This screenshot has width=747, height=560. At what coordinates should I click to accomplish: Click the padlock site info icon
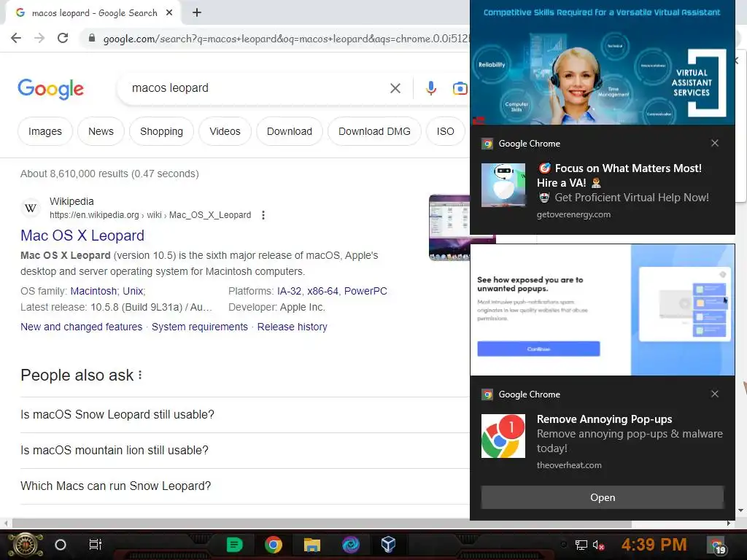click(x=92, y=38)
